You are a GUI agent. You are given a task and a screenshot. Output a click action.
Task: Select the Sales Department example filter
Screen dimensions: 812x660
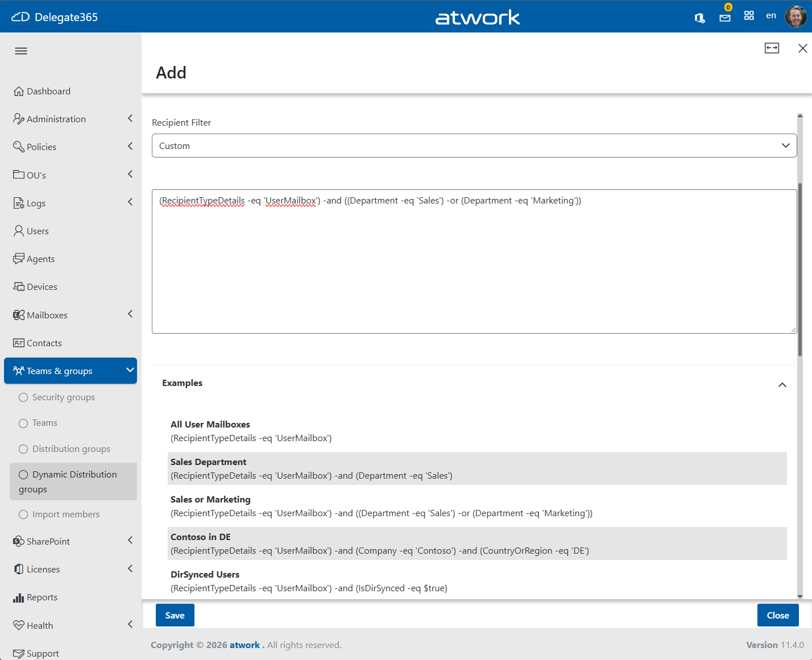(477, 468)
